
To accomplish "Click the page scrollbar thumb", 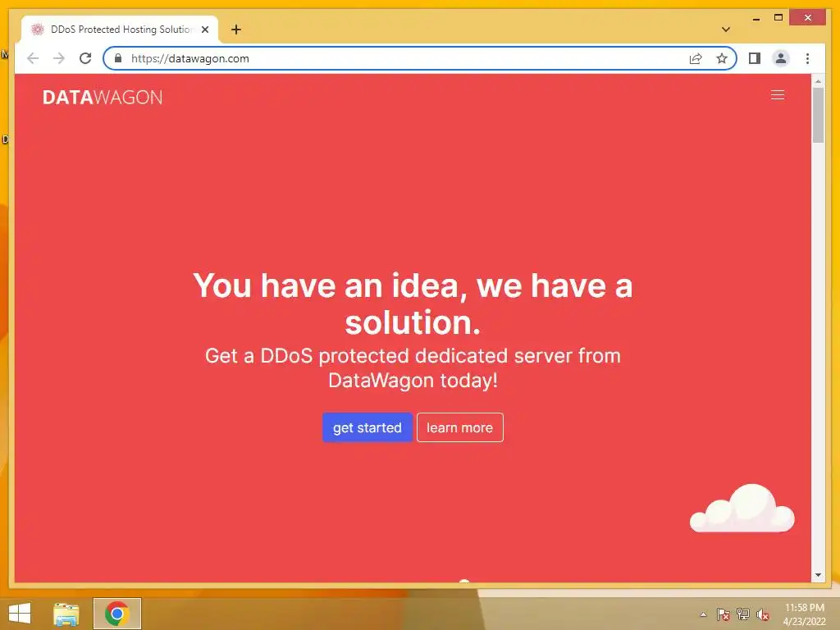I will (818, 115).
